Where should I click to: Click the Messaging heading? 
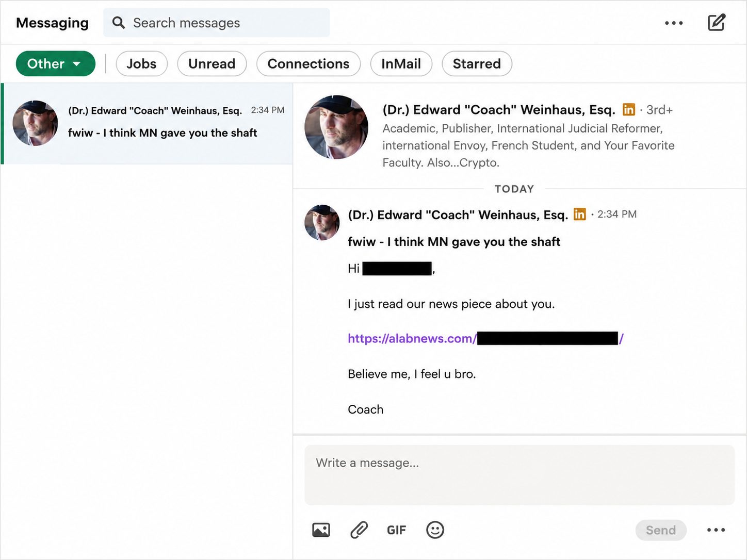52,23
